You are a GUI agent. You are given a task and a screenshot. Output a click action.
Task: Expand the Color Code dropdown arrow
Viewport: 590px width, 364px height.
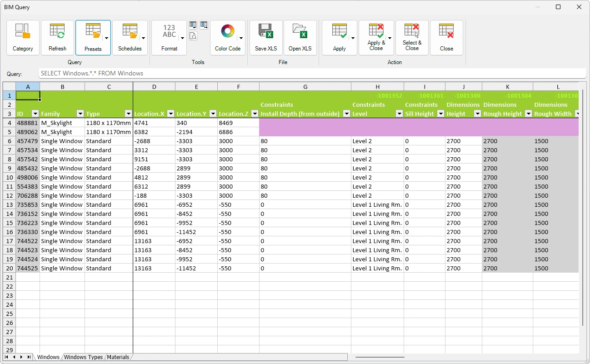pyautogui.click(x=242, y=38)
